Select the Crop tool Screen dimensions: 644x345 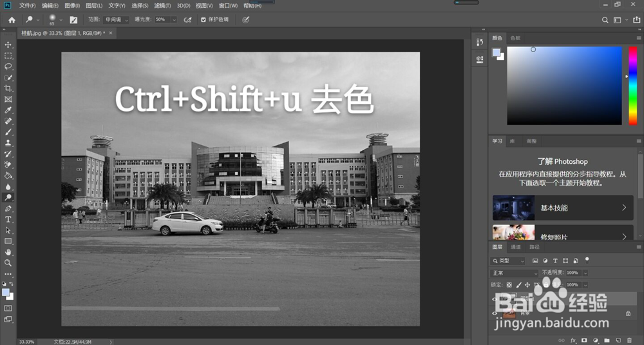[8, 88]
